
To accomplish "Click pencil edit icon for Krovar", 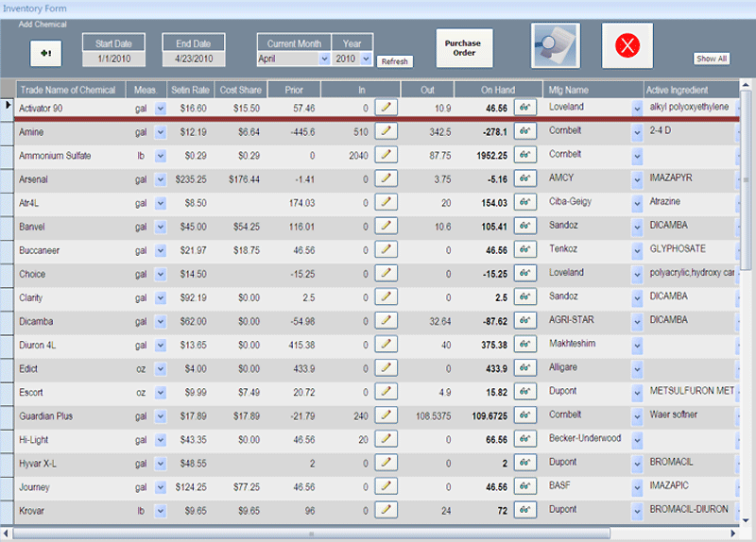I will point(386,510).
